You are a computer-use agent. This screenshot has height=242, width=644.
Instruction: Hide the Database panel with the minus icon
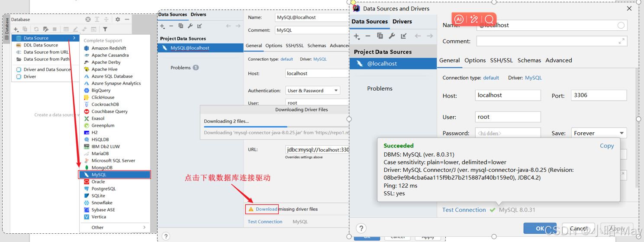pos(127,20)
